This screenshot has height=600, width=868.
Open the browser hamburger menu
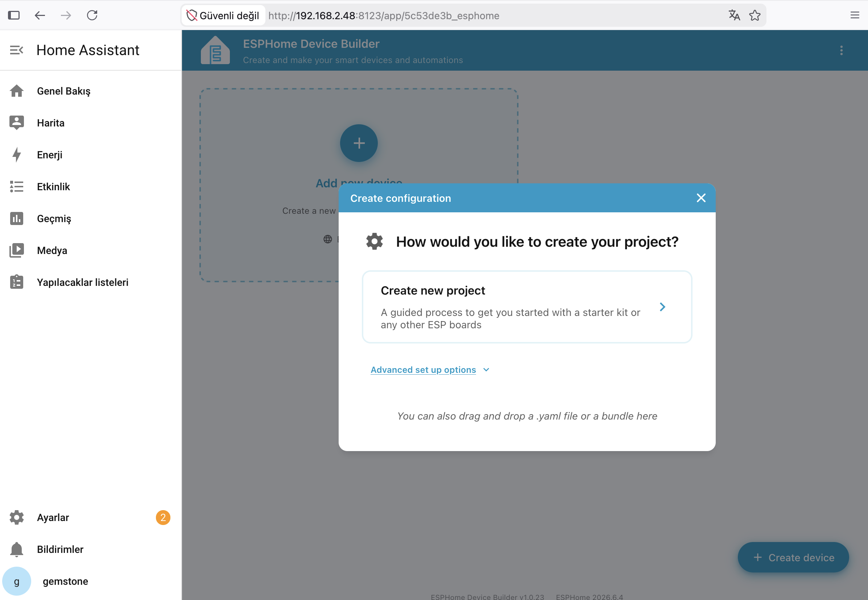tap(855, 16)
